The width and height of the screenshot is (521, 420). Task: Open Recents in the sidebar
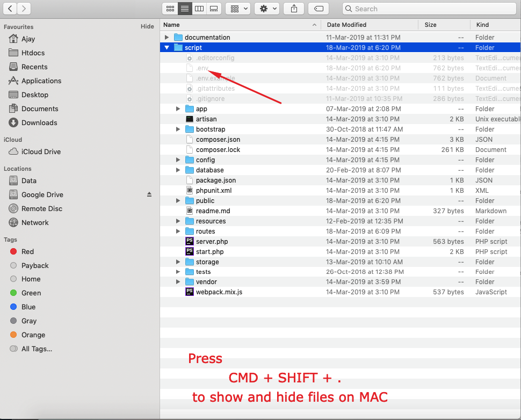pos(34,67)
